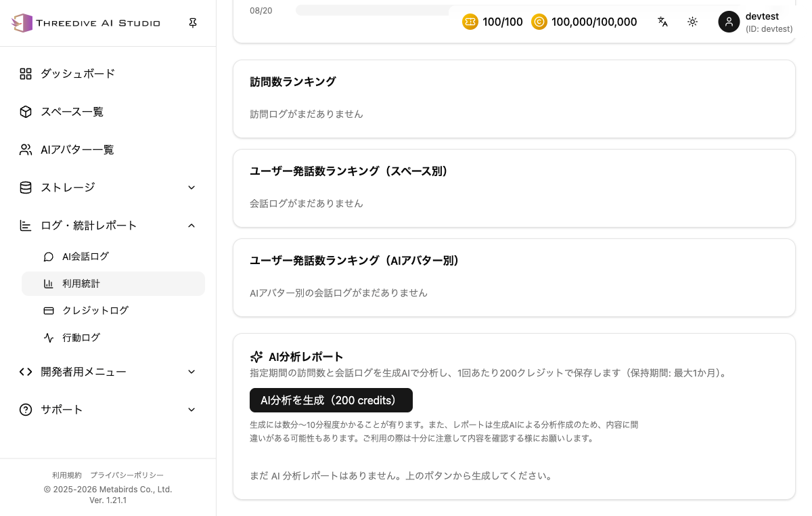Click © 2025-2026 Metabirds Co., Ltd. text
Image resolution: width=812 pixels, height=516 pixels.
click(108, 489)
